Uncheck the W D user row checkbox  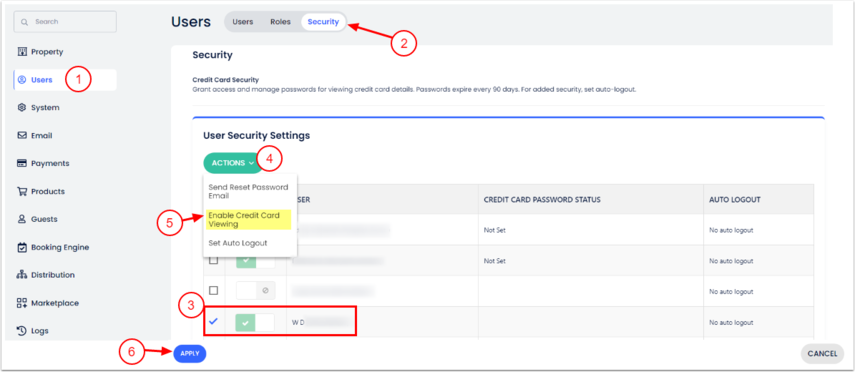pos(213,321)
